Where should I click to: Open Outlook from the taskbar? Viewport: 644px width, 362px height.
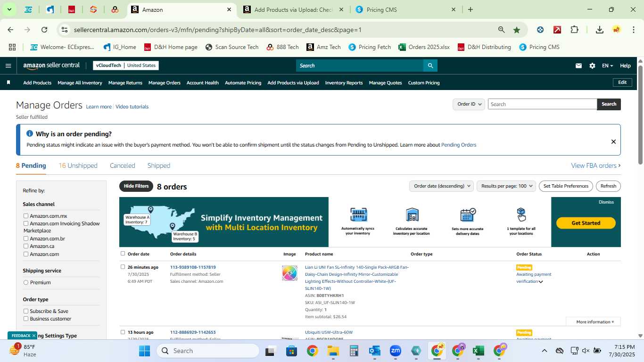pos(375,351)
